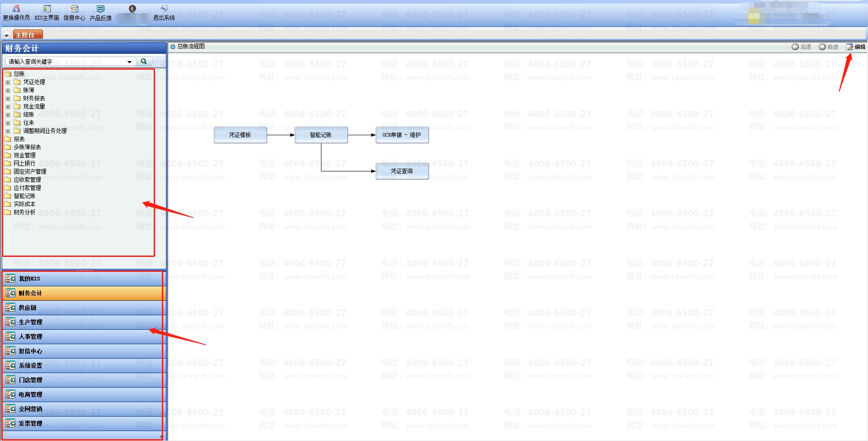Viewport: 868px width, 441px height.
Task: Click the 产品反馈 feedback icon
Action: pos(100,9)
